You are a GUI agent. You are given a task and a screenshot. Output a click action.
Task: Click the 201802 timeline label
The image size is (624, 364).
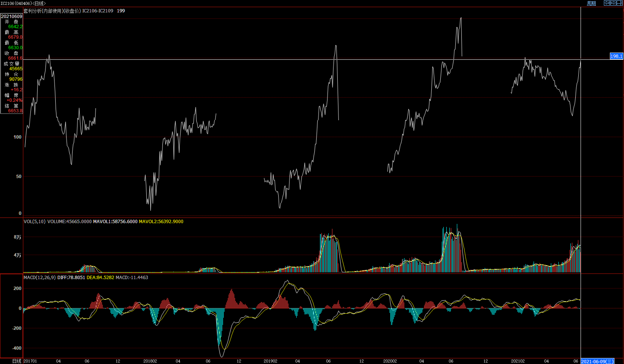coord(150,361)
